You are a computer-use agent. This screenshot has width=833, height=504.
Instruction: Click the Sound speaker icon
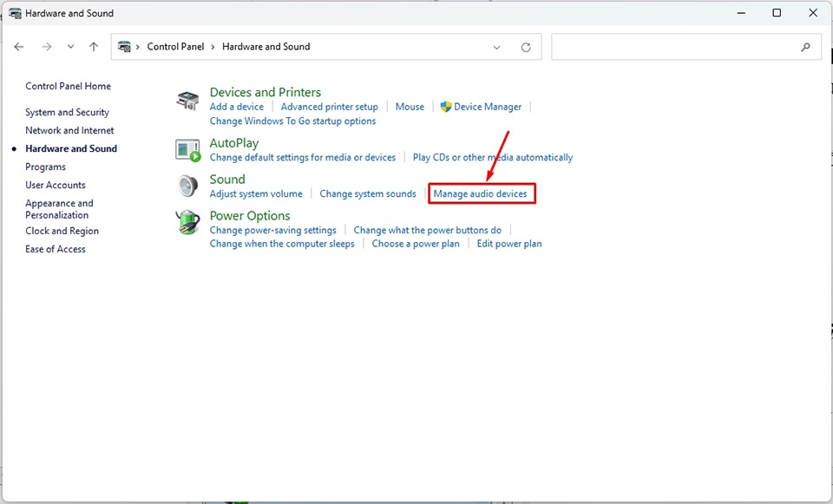187,186
